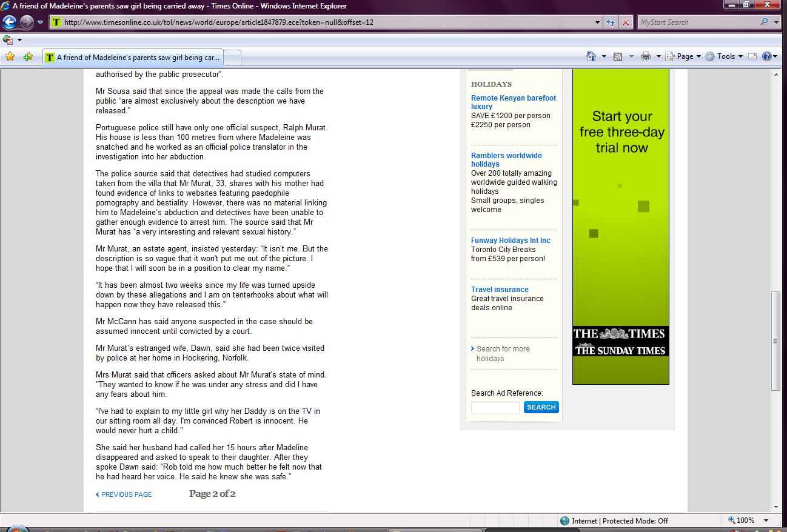Go to the Home page icon
Screen dimensions: 787x532
pos(591,56)
